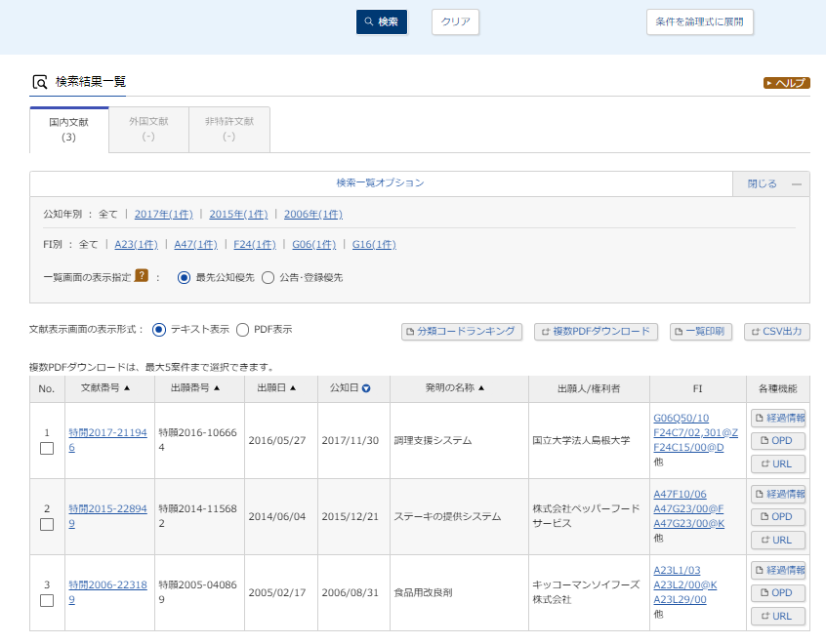
Task: Click 経過情報 for ステーキの提供システム row
Action: click(778, 495)
